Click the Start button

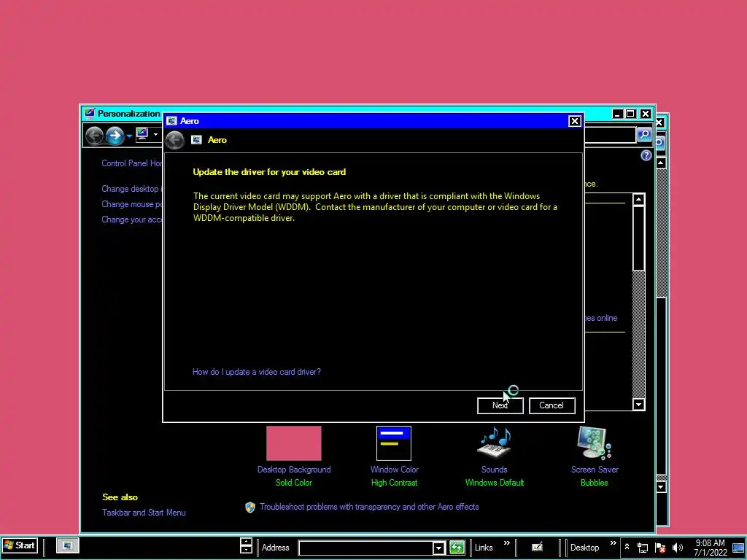pos(20,545)
